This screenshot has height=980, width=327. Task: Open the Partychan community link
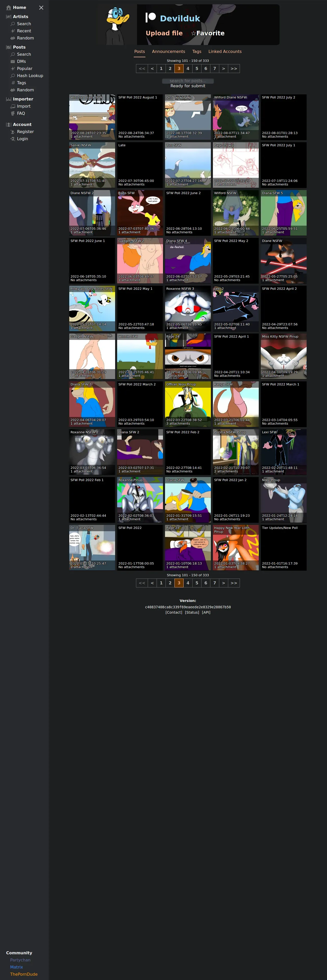point(20,960)
